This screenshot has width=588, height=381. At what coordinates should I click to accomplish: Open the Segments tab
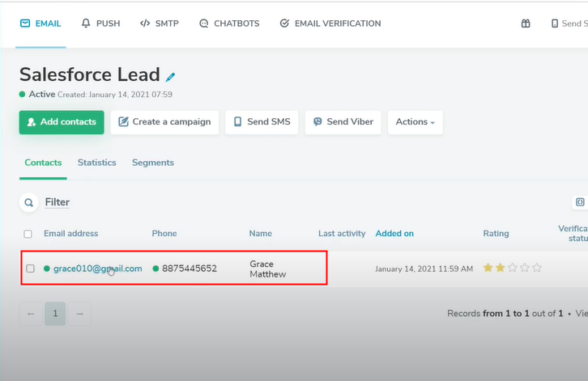coord(152,163)
